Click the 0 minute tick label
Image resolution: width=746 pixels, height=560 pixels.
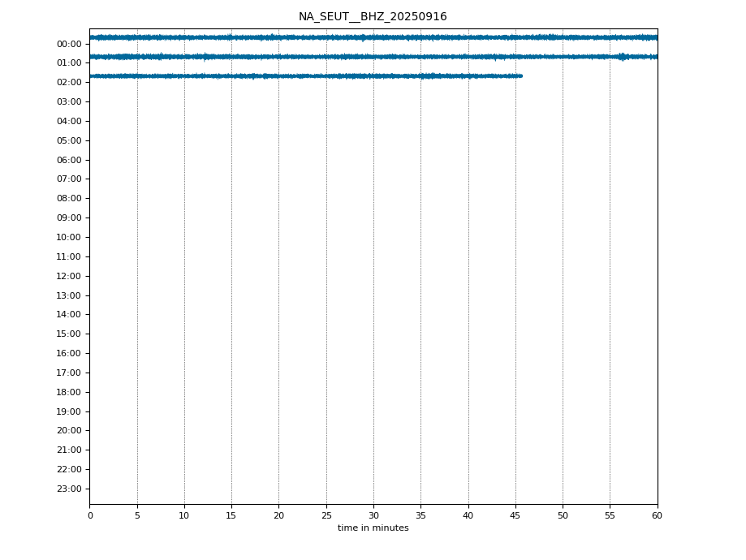click(90, 515)
